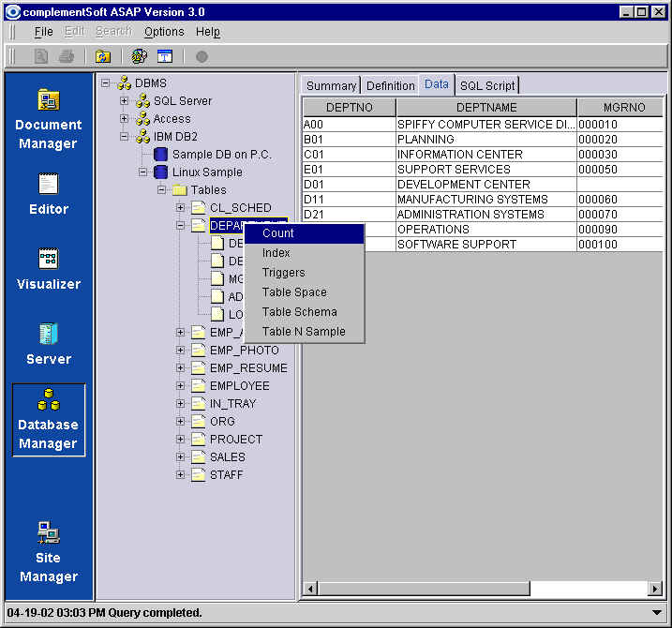Collapse the Linux Sample node
The width and height of the screenshot is (672, 628).
point(142,172)
